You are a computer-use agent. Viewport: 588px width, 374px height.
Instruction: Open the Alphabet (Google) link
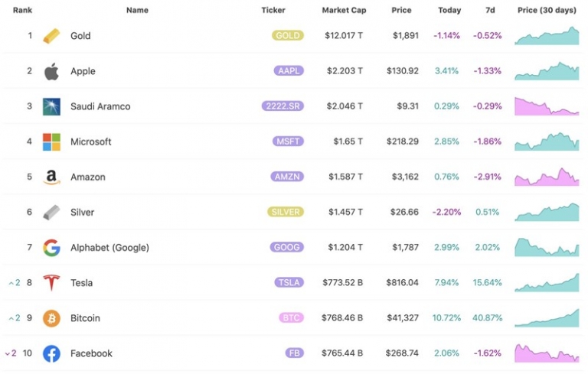coord(109,247)
